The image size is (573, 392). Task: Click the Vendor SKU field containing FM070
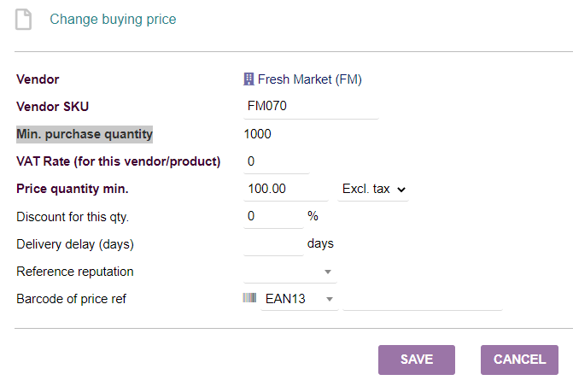tap(311, 106)
